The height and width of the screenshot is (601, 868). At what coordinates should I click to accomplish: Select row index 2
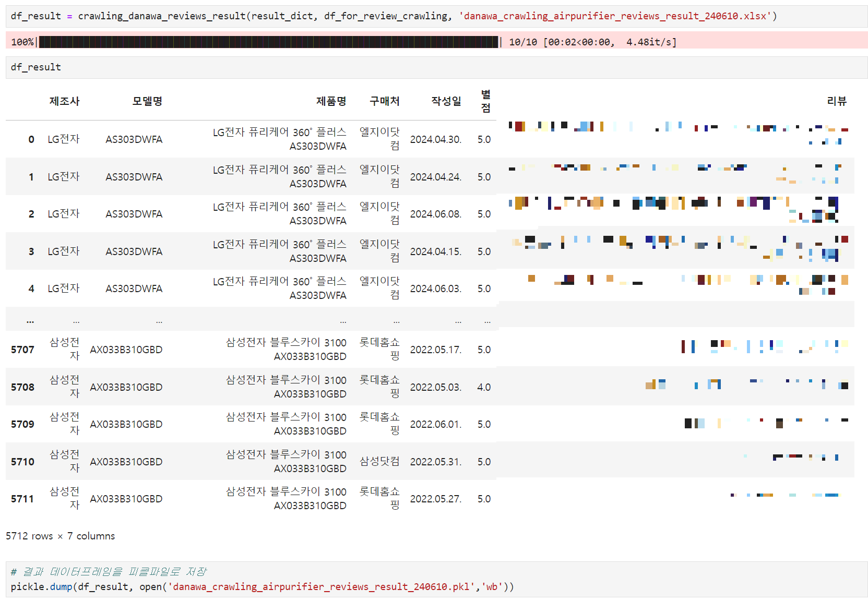pyautogui.click(x=31, y=214)
